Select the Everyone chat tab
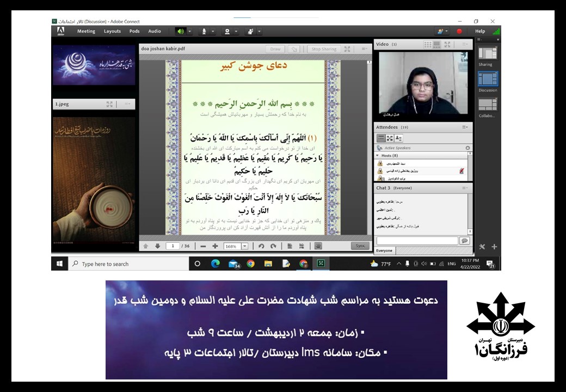Screen dimensions: 566x392 (384, 251)
